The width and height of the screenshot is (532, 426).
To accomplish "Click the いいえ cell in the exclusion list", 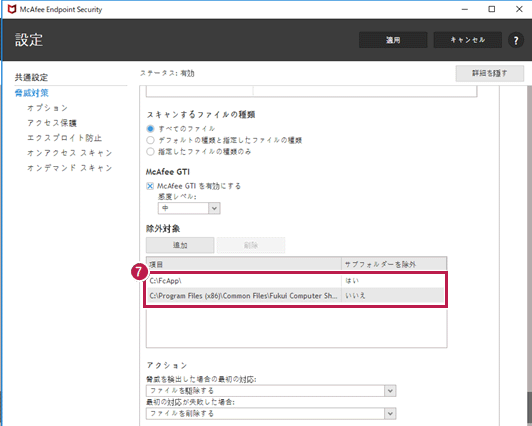I will pos(393,296).
